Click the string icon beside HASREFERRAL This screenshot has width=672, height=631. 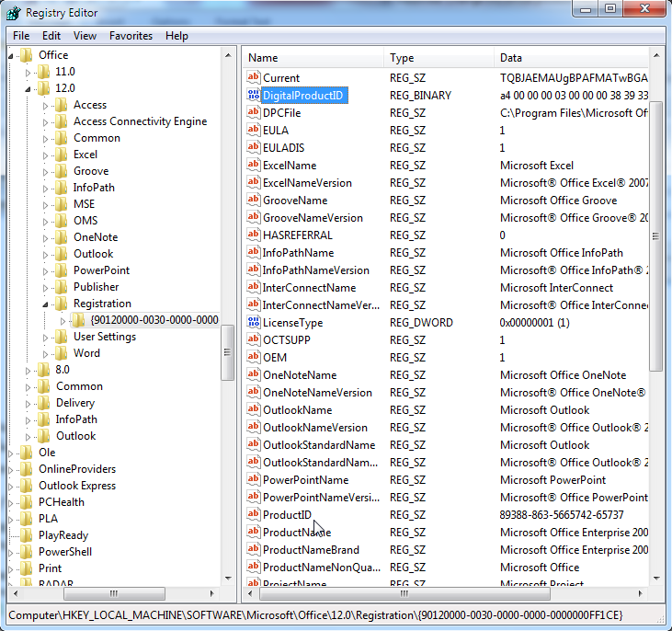coord(254,235)
